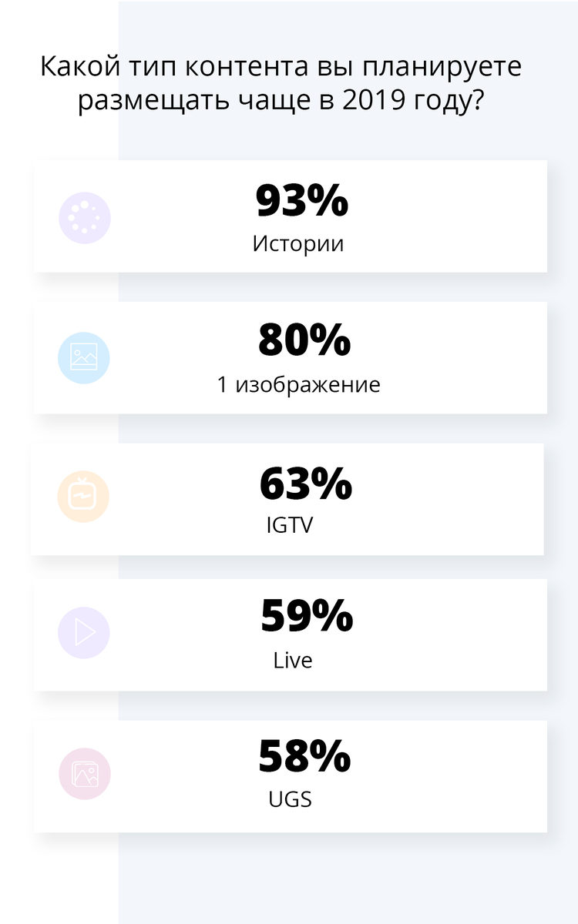Click the UGS text label
This screenshot has height=924, width=578.
[290, 799]
